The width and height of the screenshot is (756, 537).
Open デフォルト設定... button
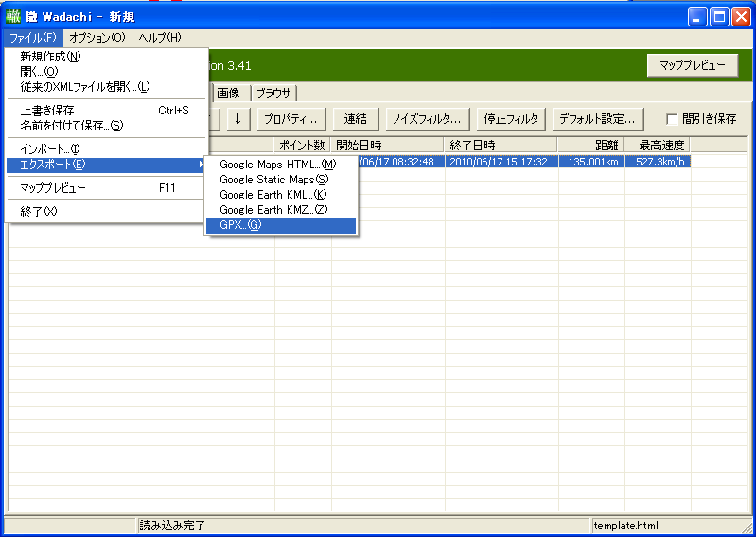pyautogui.click(x=598, y=119)
